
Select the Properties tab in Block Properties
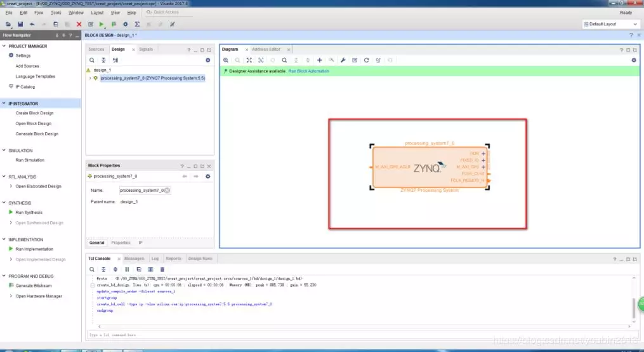click(x=121, y=243)
